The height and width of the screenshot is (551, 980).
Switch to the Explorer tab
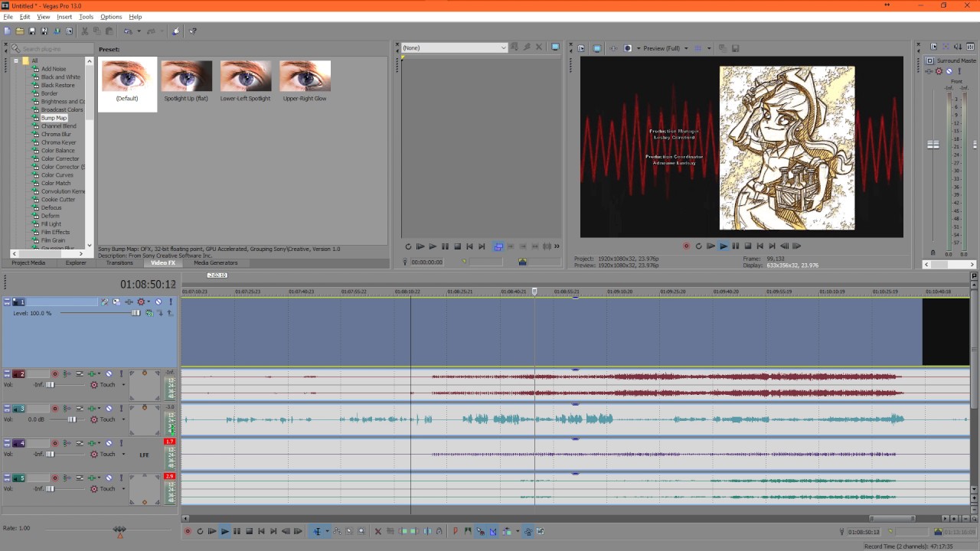click(76, 262)
